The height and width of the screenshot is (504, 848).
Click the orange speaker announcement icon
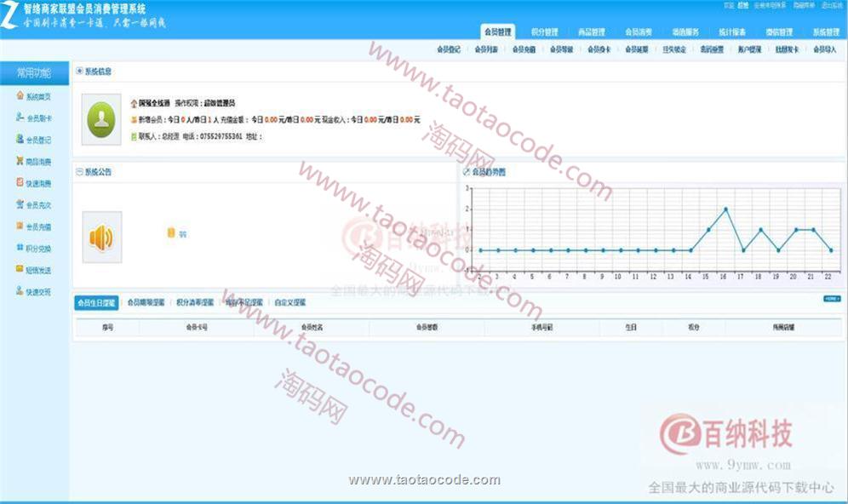click(101, 237)
